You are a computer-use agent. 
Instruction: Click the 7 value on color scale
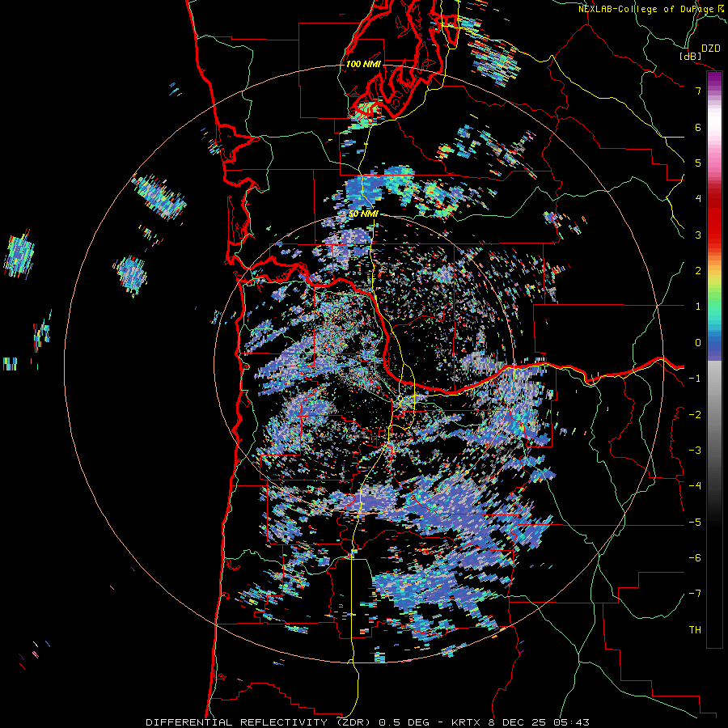click(x=698, y=91)
